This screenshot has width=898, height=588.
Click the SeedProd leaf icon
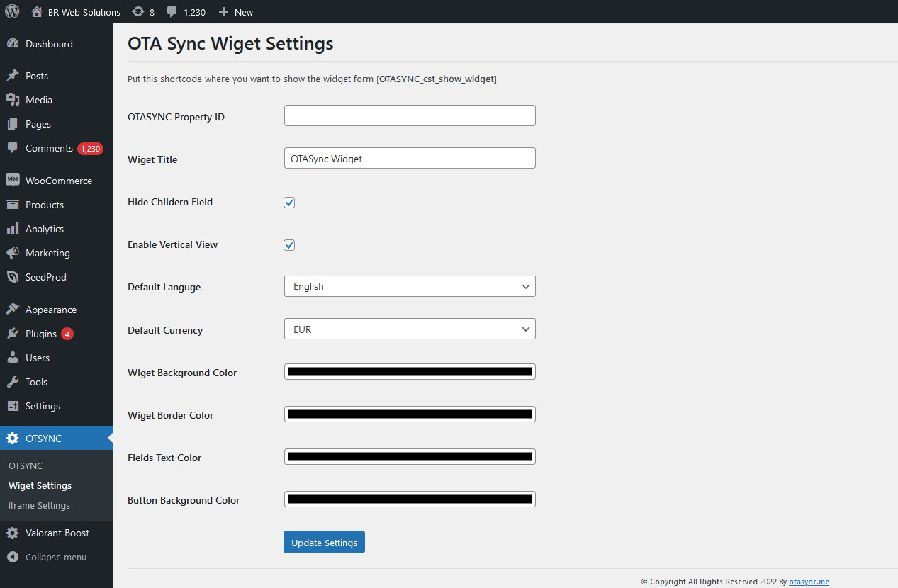point(13,277)
